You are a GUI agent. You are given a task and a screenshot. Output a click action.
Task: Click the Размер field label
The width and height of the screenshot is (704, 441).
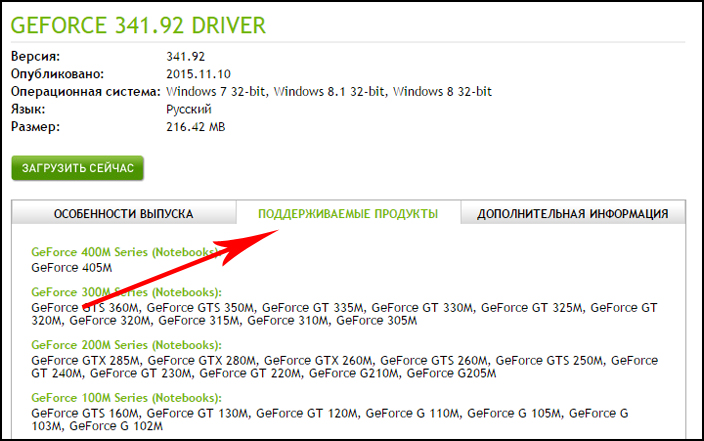pos(35,127)
